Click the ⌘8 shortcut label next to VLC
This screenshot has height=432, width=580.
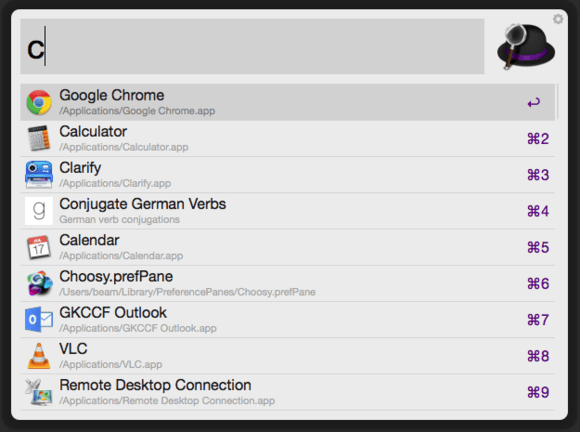pos(538,356)
